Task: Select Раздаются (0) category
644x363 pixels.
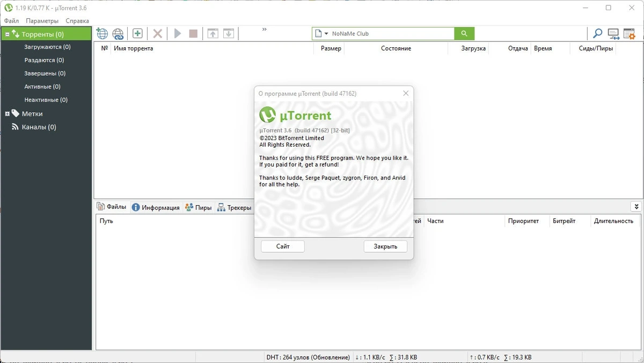Action: pos(44,60)
